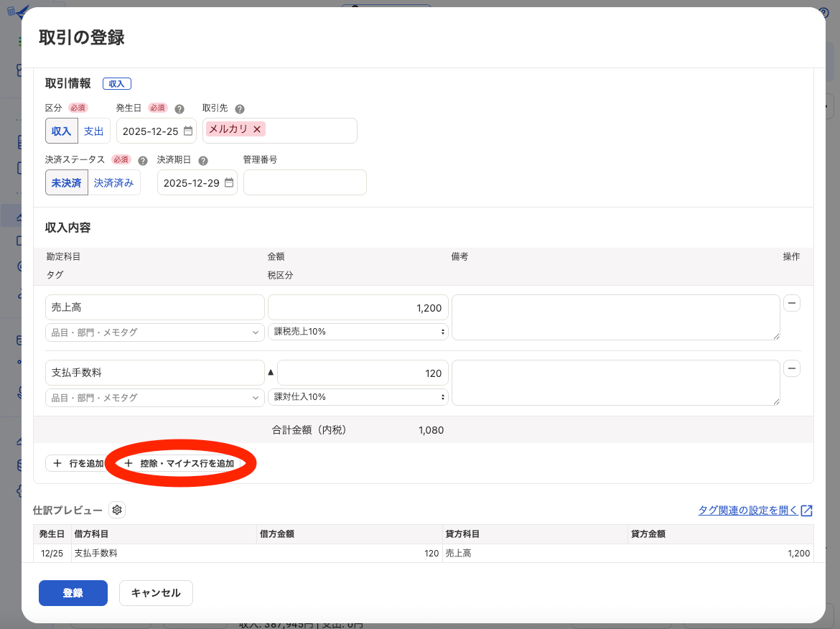The width and height of the screenshot is (840, 629).
Task: Open calendar icon in 発生日 field
Action: click(188, 131)
